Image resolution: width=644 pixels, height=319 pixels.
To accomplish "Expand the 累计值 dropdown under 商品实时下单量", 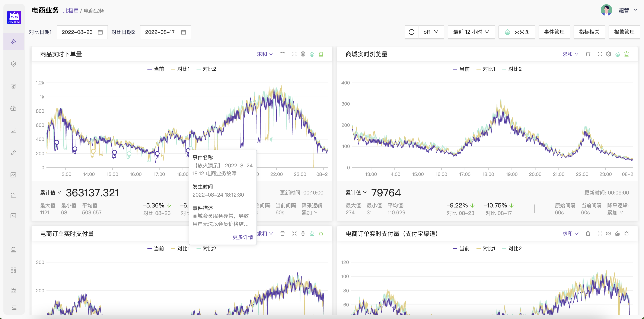I will point(50,193).
